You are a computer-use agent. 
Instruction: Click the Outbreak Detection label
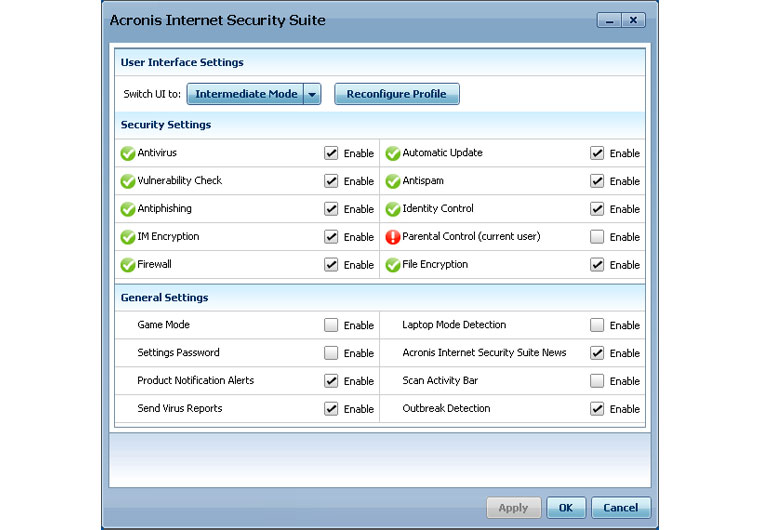[446, 408]
